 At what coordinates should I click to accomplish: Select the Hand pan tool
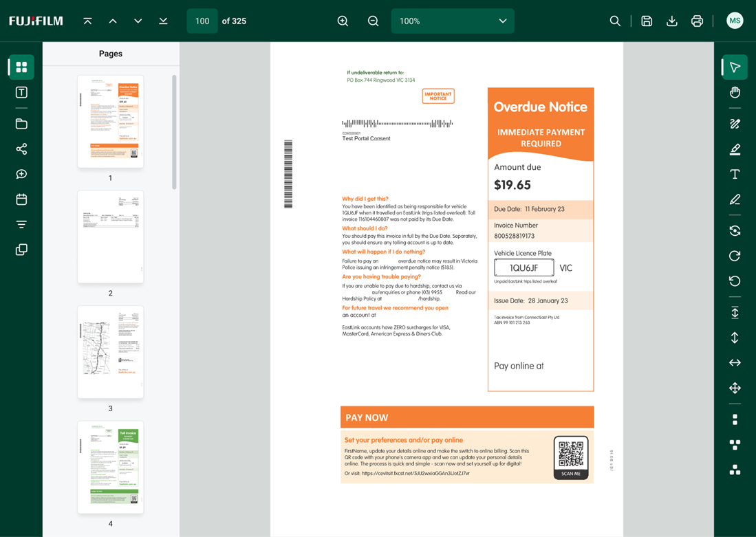point(734,92)
